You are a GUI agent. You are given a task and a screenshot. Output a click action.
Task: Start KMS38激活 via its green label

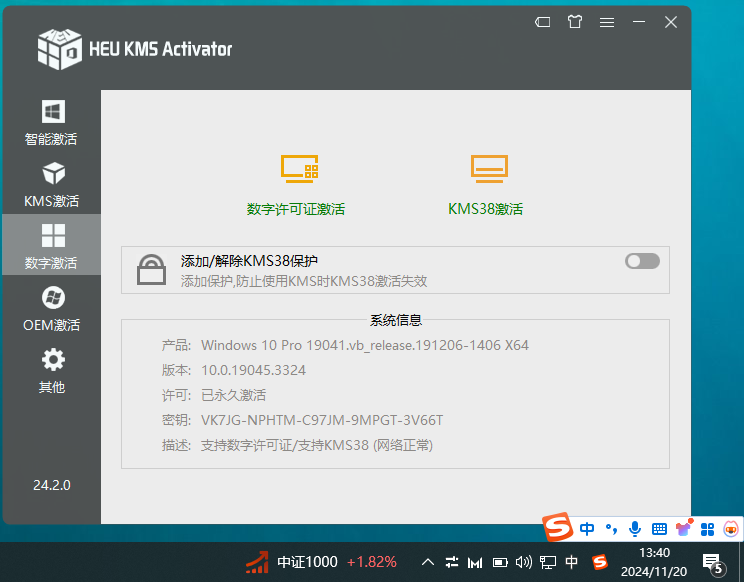coord(485,209)
